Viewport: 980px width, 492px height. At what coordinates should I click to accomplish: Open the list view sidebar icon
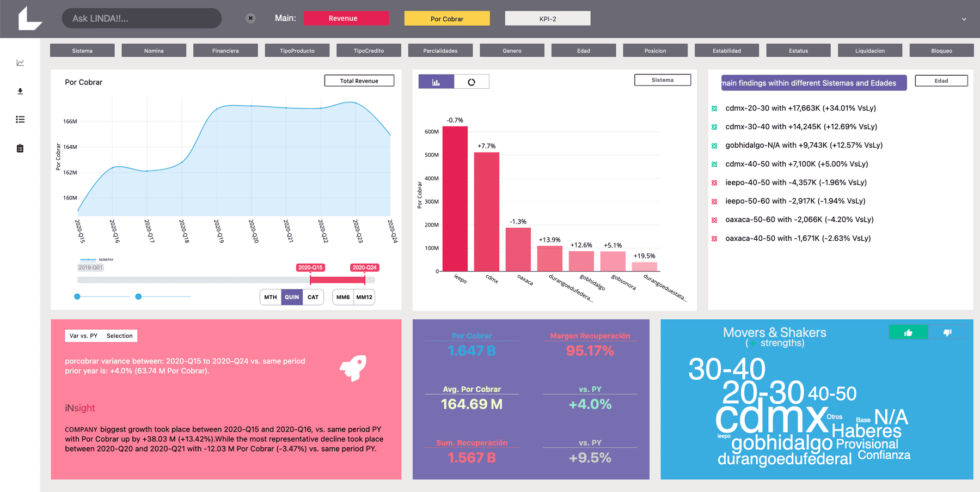20,119
